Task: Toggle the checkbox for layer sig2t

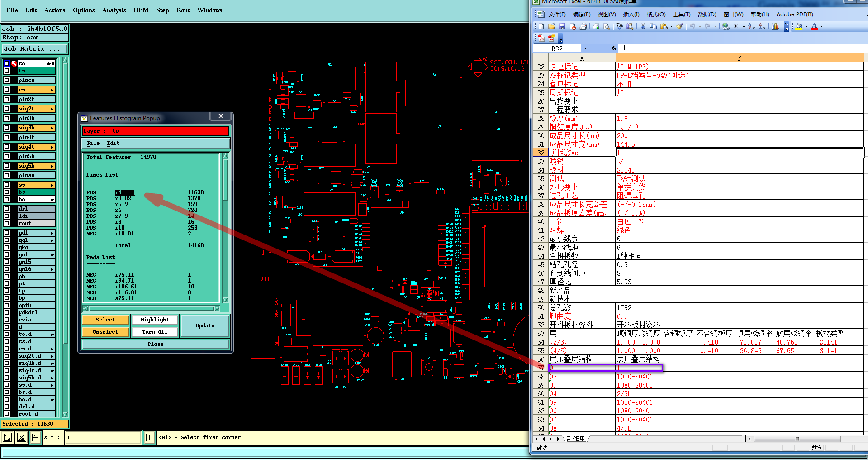Action: pos(7,109)
